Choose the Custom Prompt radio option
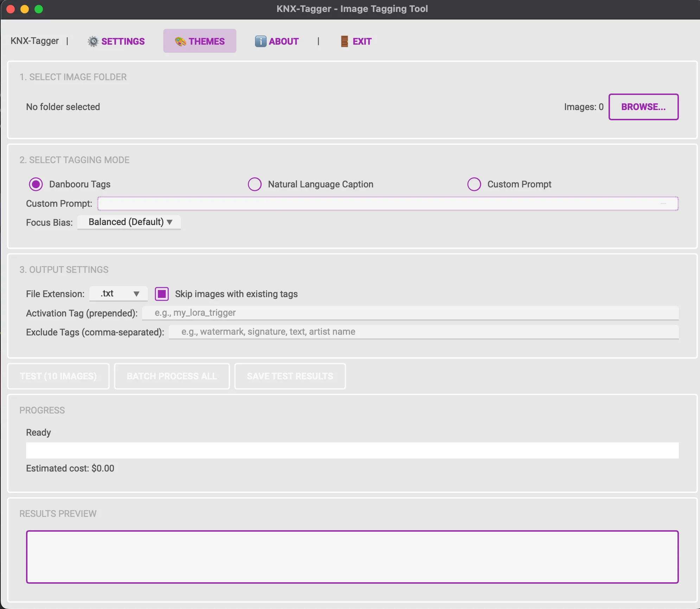This screenshot has width=700, height=609. pyautogui.click(x=474, y=184)
